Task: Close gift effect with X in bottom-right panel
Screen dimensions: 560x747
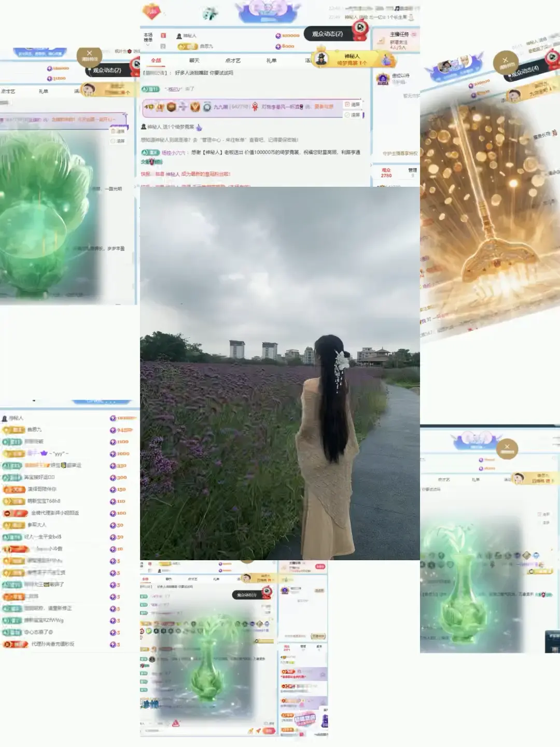Action: click(507, 448)
